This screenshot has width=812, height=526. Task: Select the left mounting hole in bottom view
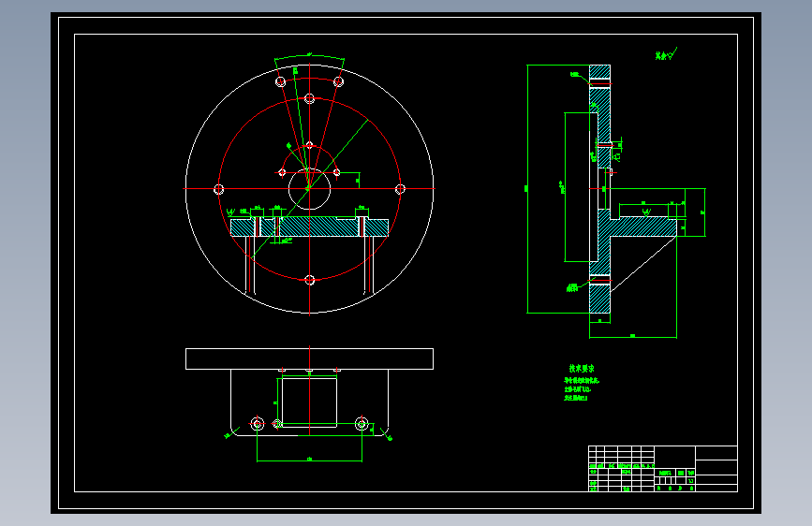(258, 424)
